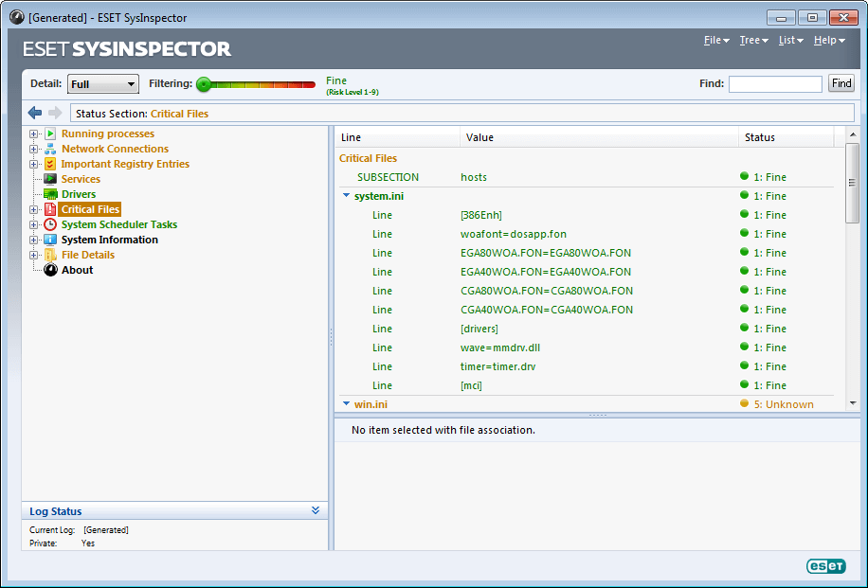Click into the Find text field

[x=775, y=84]
